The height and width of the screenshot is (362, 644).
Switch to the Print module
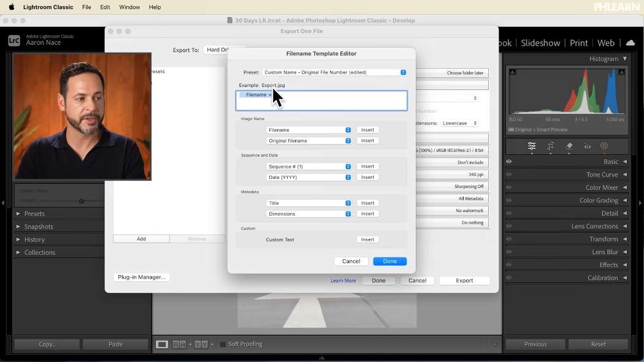click(579, 43)
